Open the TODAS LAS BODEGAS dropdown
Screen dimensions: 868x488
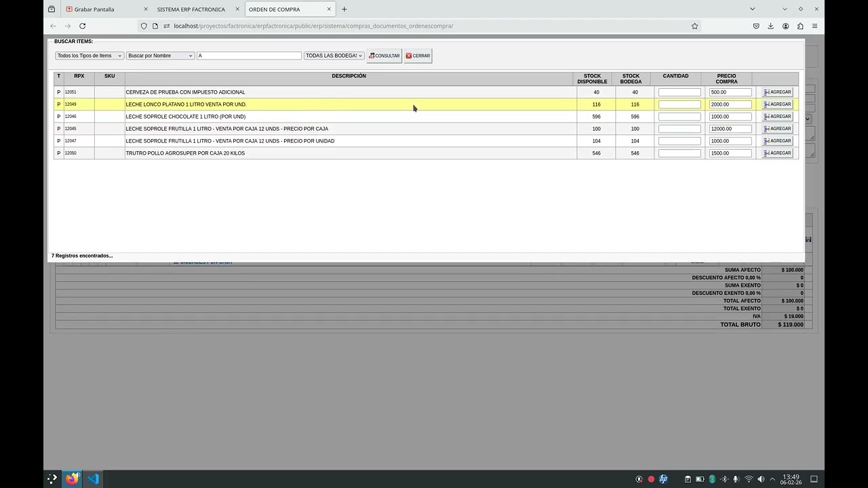pyautogui.click(x=334, y=56)
